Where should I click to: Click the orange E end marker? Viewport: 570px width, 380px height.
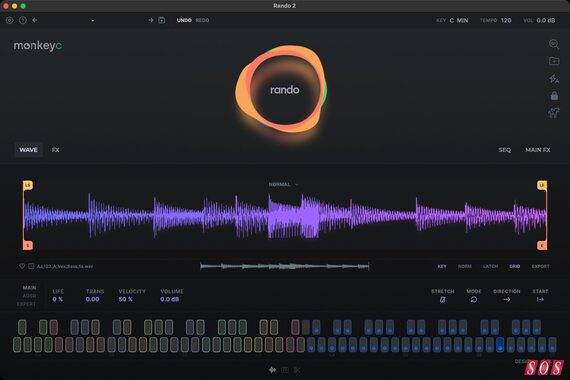pos(542,245)
